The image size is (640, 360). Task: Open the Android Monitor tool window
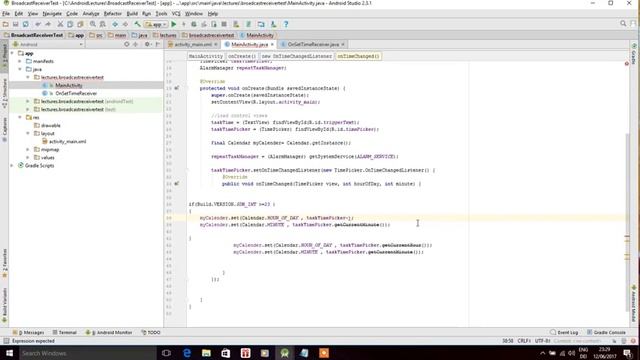[x=109, y=333]
